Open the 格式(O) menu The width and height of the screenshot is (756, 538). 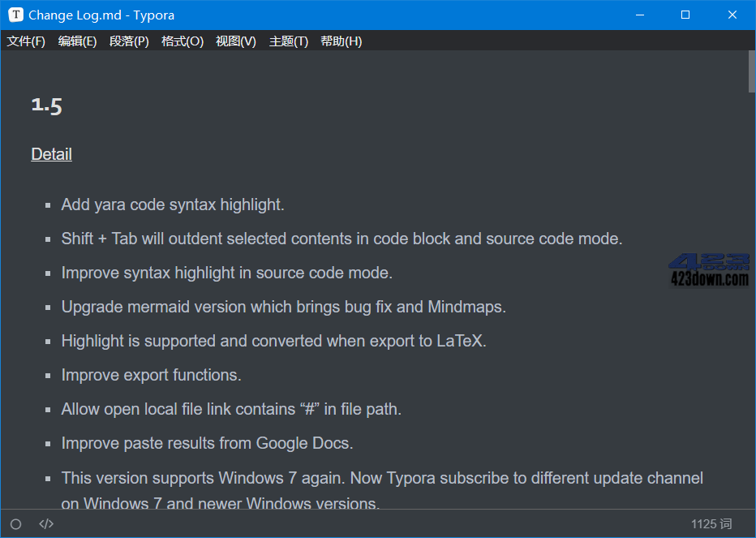[x=180, y=41]
